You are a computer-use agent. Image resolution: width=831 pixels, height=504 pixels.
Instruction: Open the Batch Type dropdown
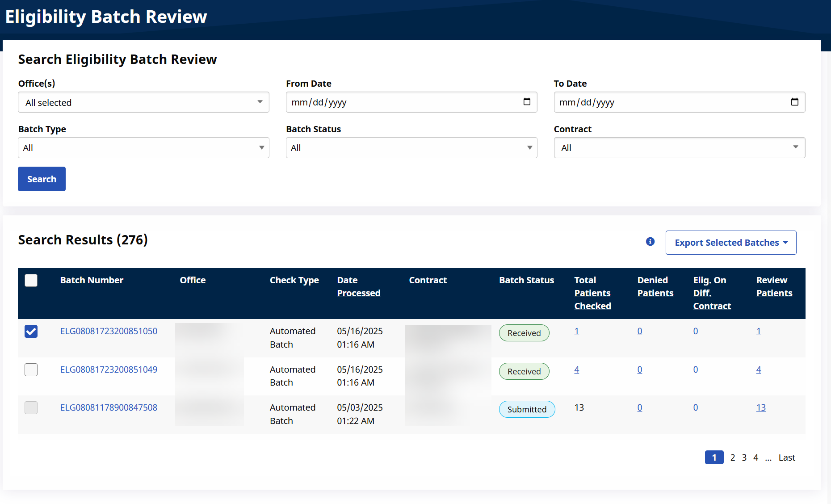pos(143,148)
